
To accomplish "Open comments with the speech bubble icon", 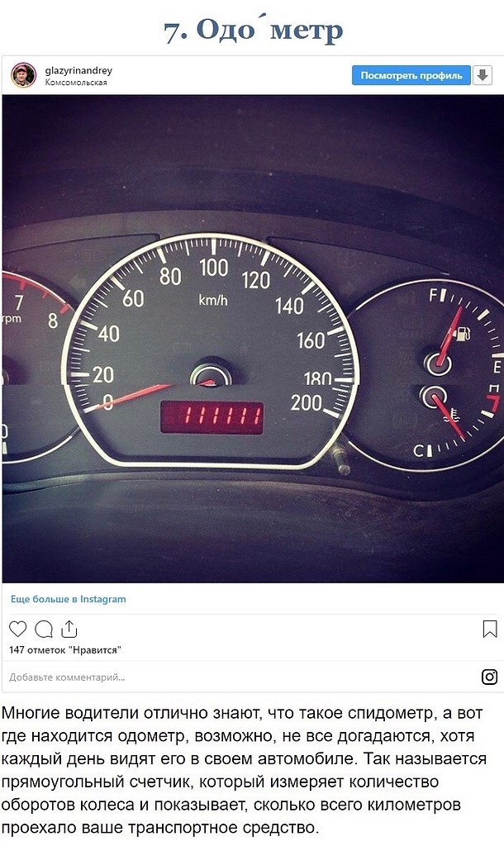I will click(x=44, y=629).
